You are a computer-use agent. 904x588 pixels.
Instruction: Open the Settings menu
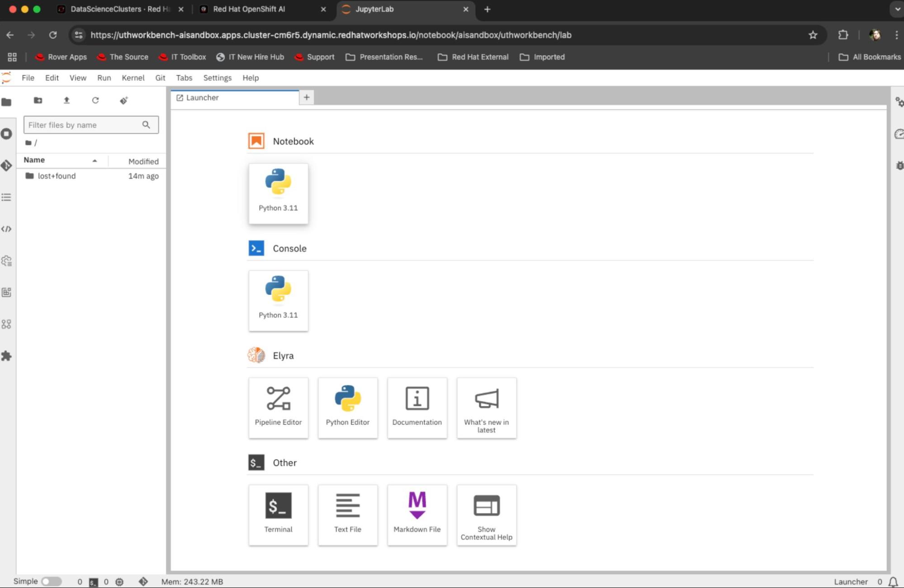point(217,78)
